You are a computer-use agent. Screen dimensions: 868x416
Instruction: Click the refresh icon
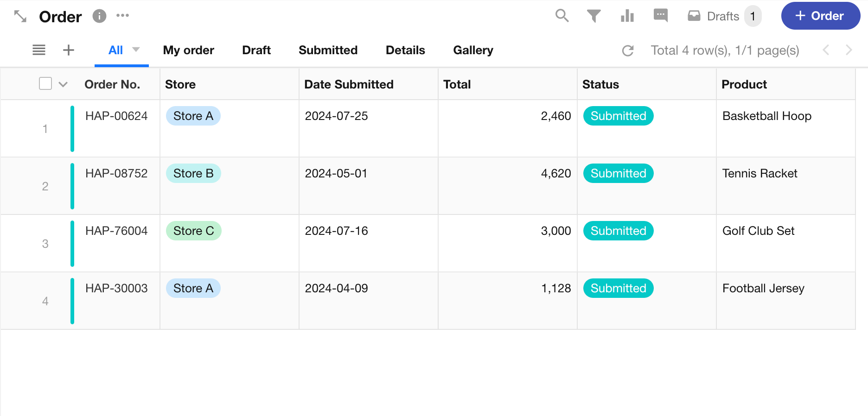click(628, 50)
